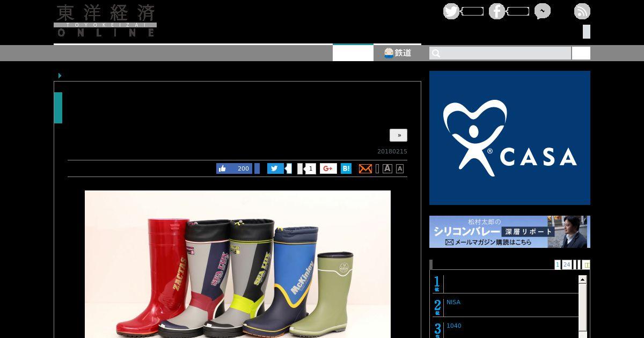Viewport: 644px width, 338px height.
Task: Email the article via orange envelope icon
Action: click(365, 168)
